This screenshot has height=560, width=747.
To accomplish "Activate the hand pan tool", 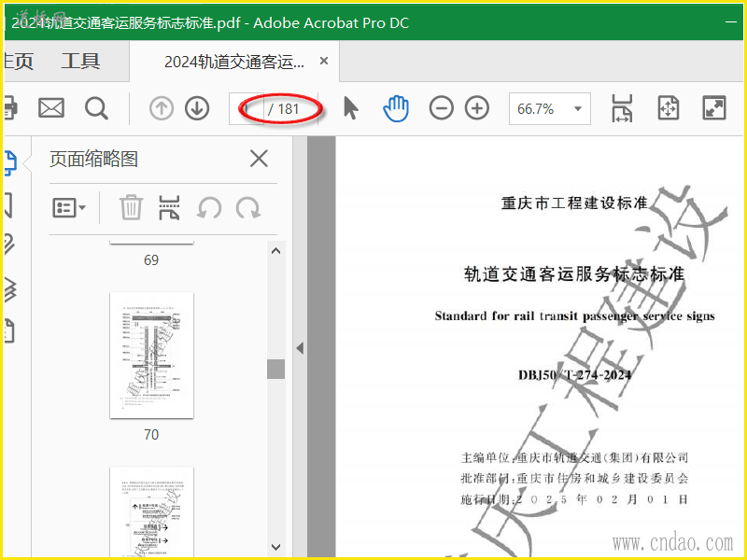I will [396, 108].
